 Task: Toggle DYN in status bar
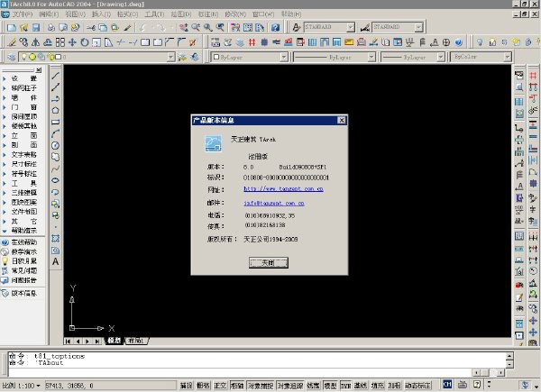345,385
